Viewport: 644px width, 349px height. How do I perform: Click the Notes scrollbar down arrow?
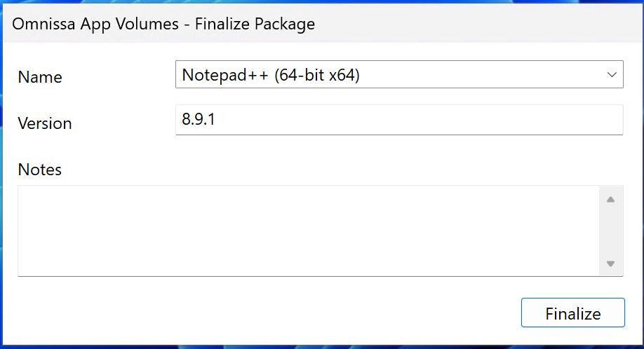[x=611, y=264]
